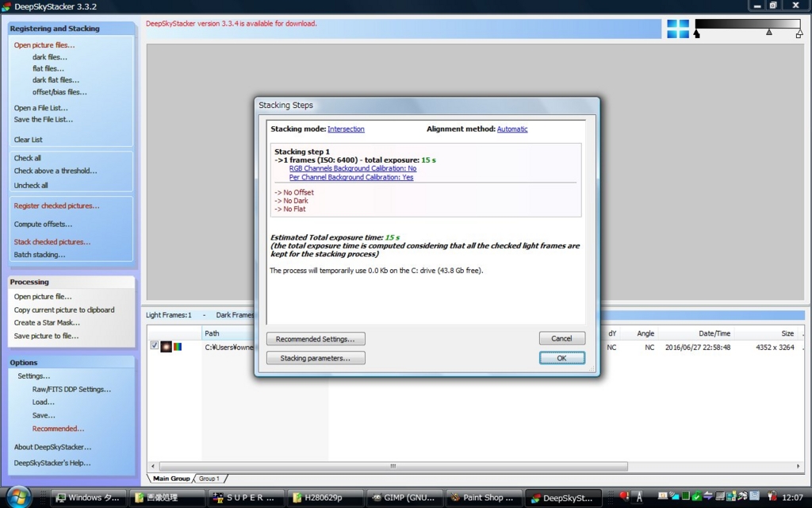812x508 pixels.
Task: Click Check above a threshold...
Action: click(x=56, y=171)
